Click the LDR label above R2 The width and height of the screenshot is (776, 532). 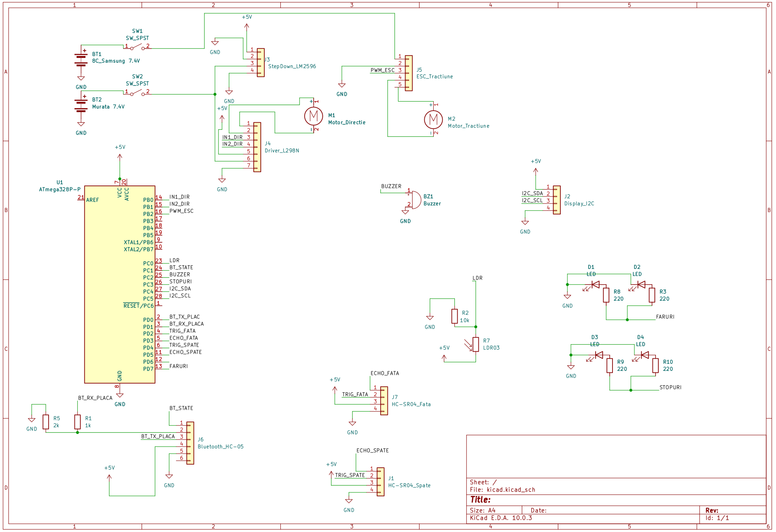(478, 278)
